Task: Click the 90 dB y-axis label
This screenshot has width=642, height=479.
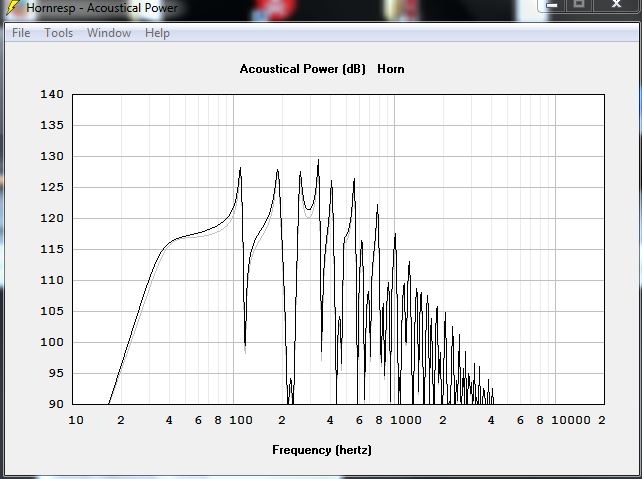Action: click(x=57, y=404)
